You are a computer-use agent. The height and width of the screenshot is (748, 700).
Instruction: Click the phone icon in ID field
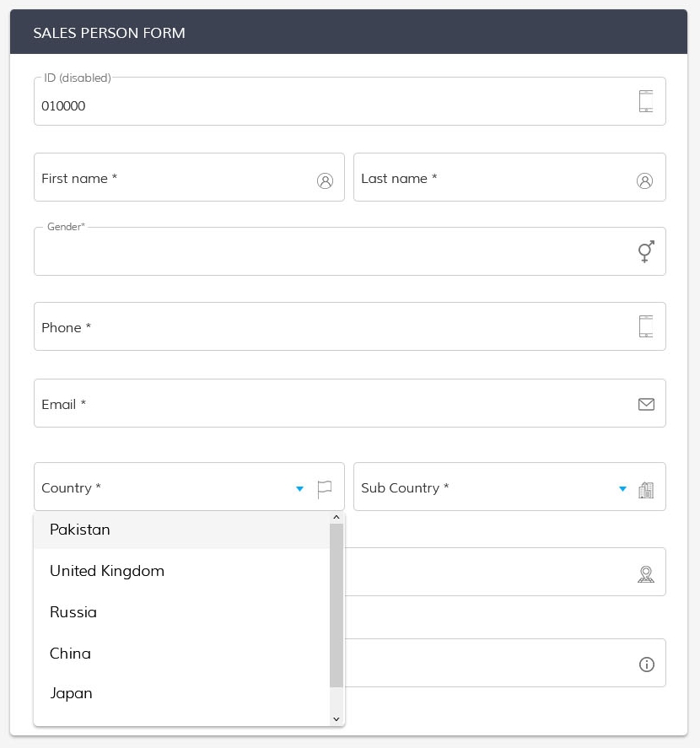(646, 101)
